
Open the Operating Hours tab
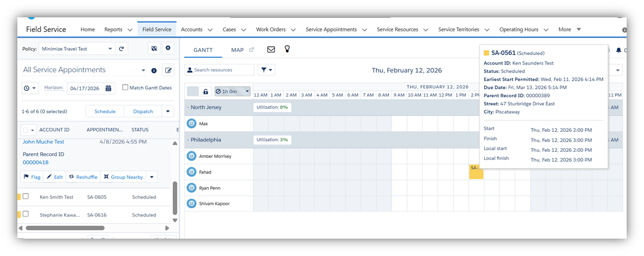click(x=519, y=30)
